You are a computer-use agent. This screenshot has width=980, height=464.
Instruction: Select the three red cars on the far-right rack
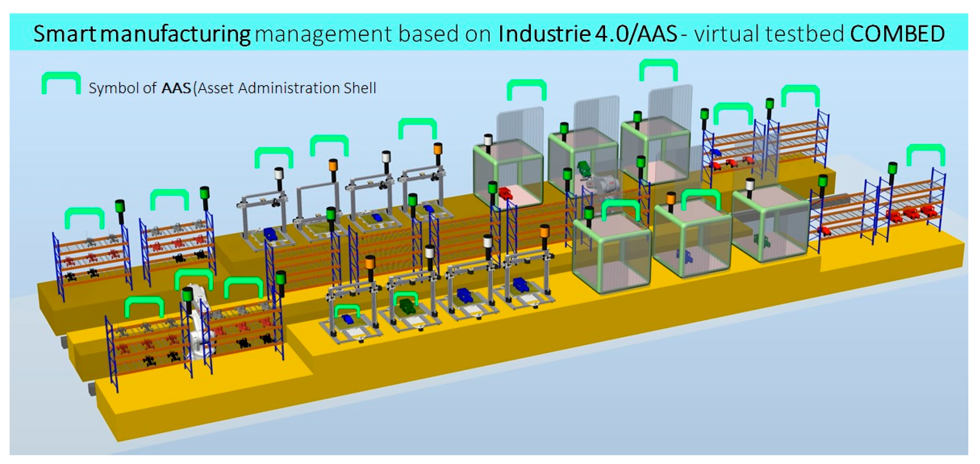[912, 213]
